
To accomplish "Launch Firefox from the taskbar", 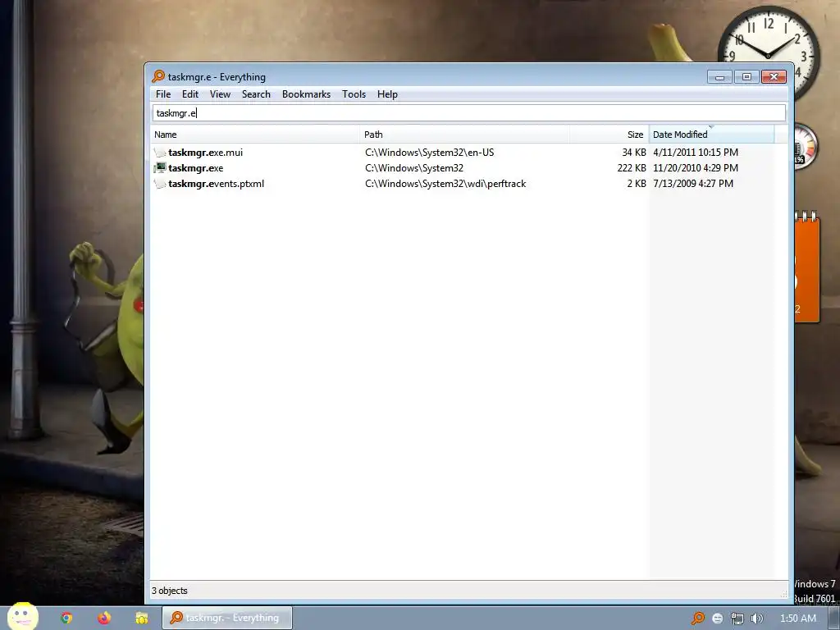I will tap(104, 619).
